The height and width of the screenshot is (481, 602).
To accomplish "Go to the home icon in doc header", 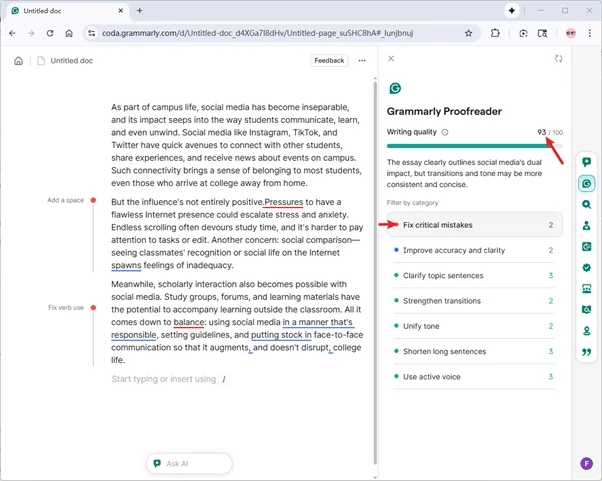I will (18, 61).
